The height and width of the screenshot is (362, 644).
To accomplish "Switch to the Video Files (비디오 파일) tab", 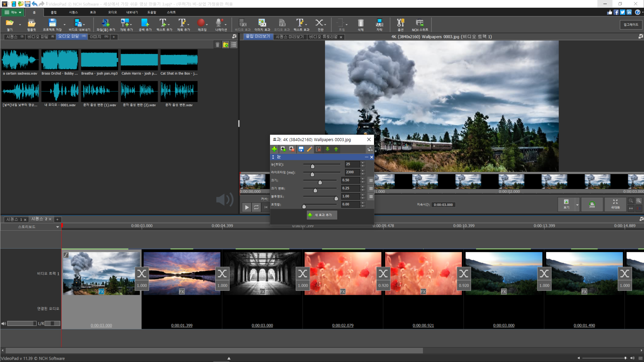I will point(38,37).
